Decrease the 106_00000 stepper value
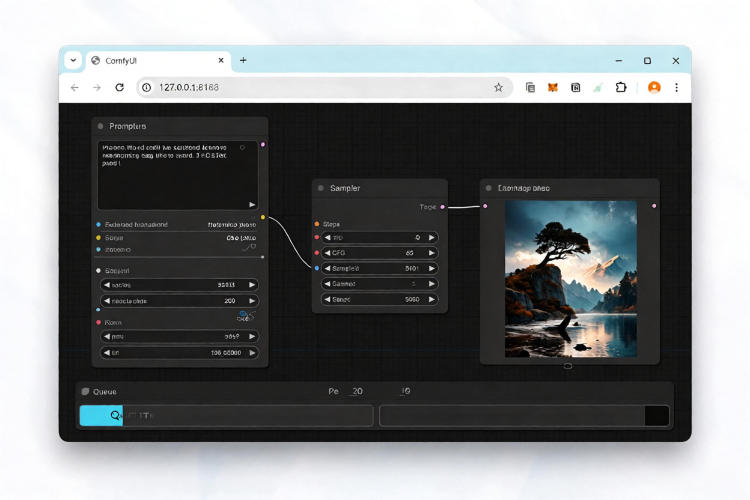750x500 pixels. click(107, 353)
